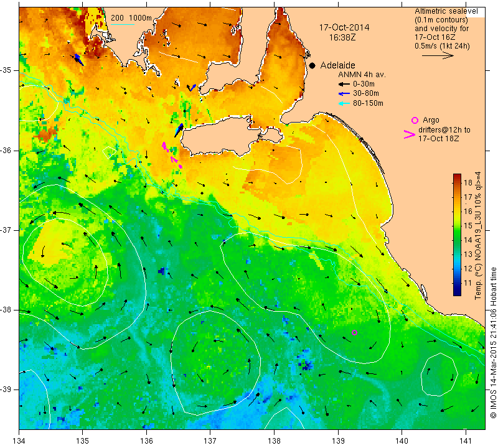This screenshot has width=498, height=448.
Task: Click dark blue bottom of temperature colorbar
Action: pyautogui.click(x=457, y=292)
